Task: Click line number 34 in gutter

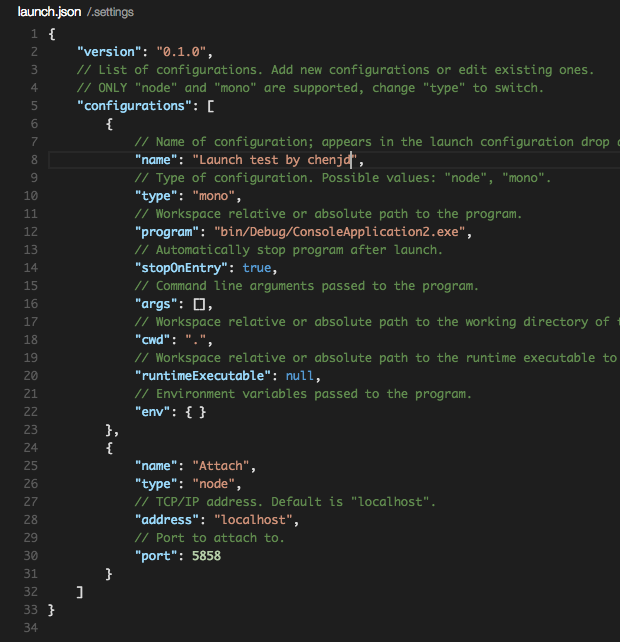Action: tap(30, 628)
